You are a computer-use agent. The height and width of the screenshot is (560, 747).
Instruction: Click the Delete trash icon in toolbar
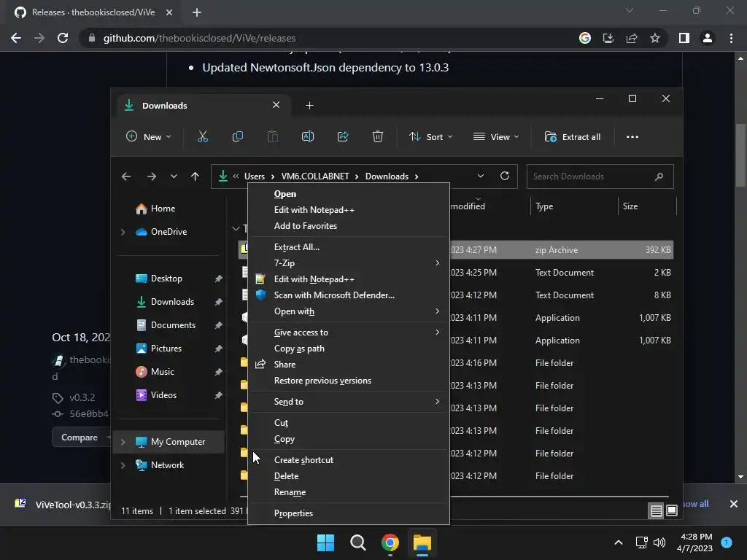click(378, 137)
